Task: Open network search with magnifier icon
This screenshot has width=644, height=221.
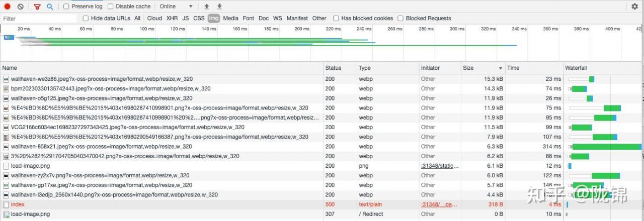Action: [50, 7]
